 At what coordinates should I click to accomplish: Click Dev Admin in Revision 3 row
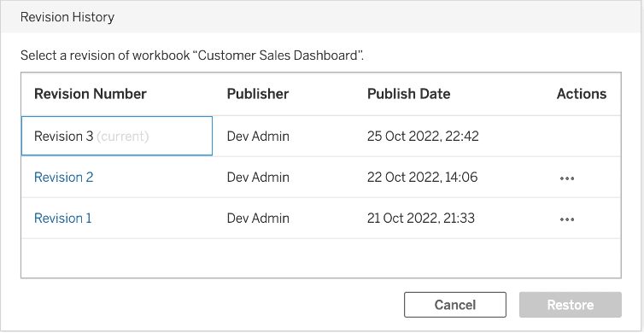coord(258,137)
